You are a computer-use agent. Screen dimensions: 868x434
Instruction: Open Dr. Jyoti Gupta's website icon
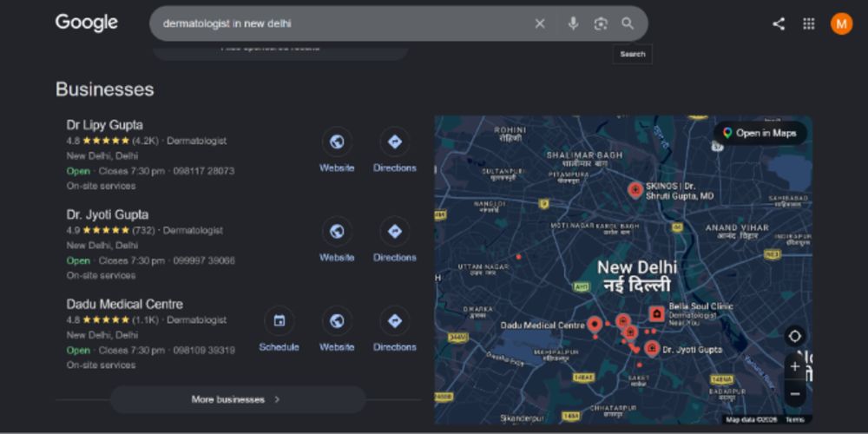point(337,232)
